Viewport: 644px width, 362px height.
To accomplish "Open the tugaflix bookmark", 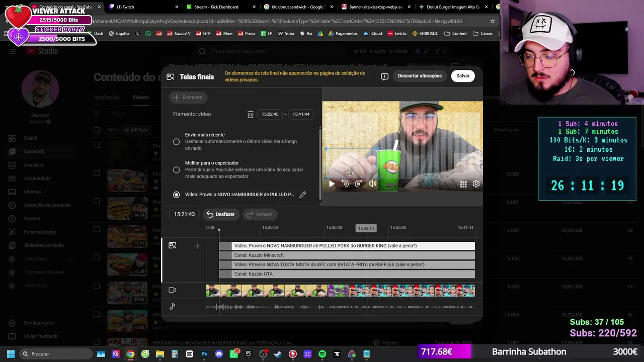I will [119, 34].
